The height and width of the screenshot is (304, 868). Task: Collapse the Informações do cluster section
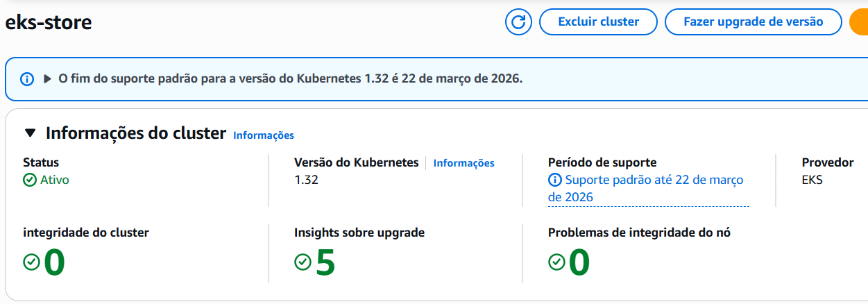point(30,133)
